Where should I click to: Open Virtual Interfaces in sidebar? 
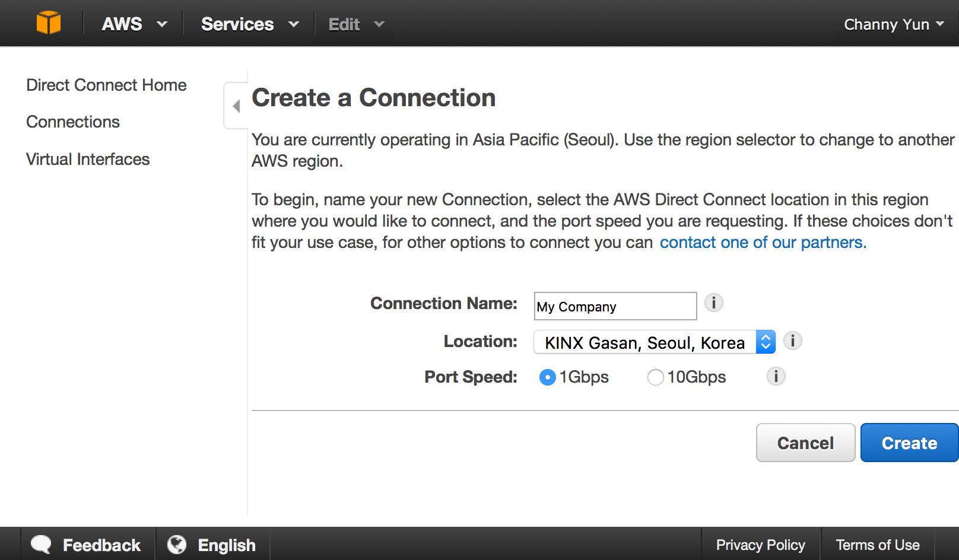tap(88, 159)
